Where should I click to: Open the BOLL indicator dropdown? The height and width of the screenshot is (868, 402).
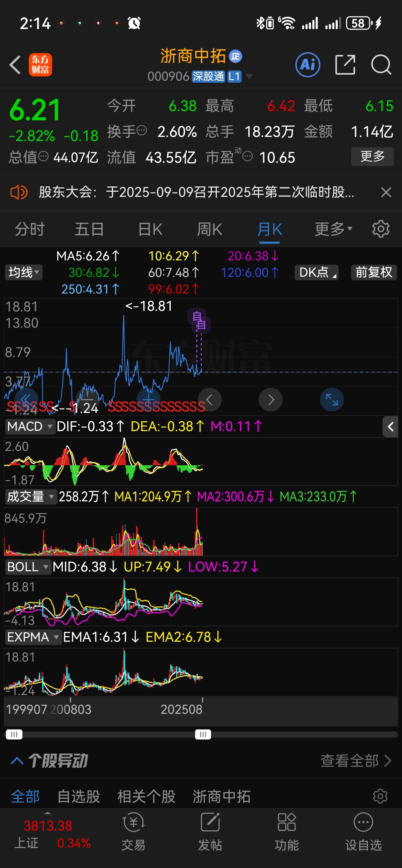point(28,567)
